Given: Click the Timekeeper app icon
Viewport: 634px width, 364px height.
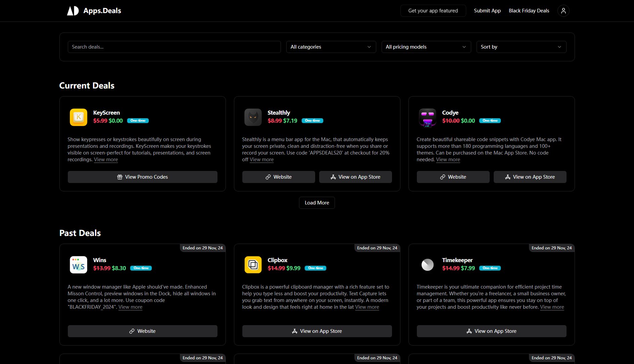Looking at the screenshot, I should pyautogui.click(x=427, y=264).
